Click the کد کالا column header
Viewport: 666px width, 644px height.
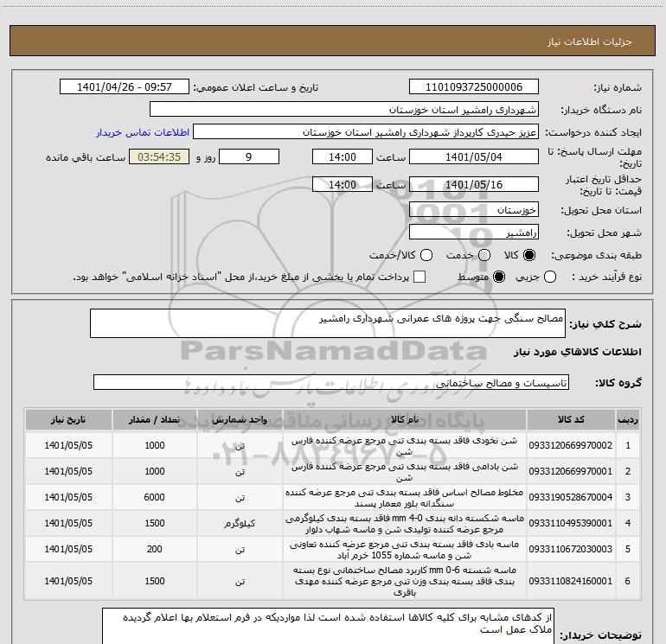tap(571, 419)
